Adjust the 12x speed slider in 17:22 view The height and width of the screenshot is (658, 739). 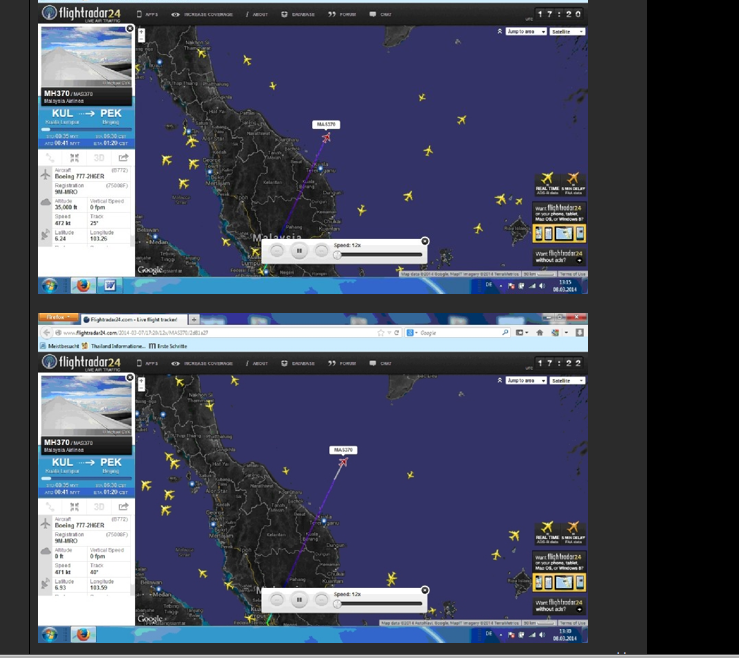337,604
